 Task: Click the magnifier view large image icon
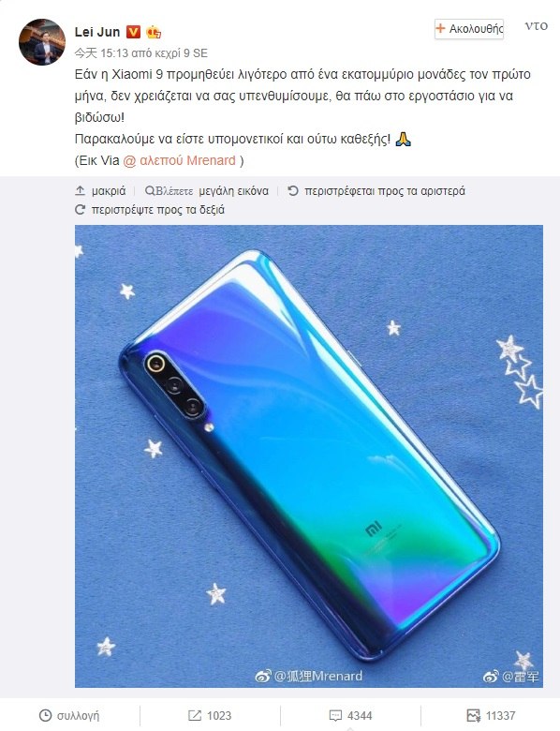pyautogui.click(x=150, y=190)
